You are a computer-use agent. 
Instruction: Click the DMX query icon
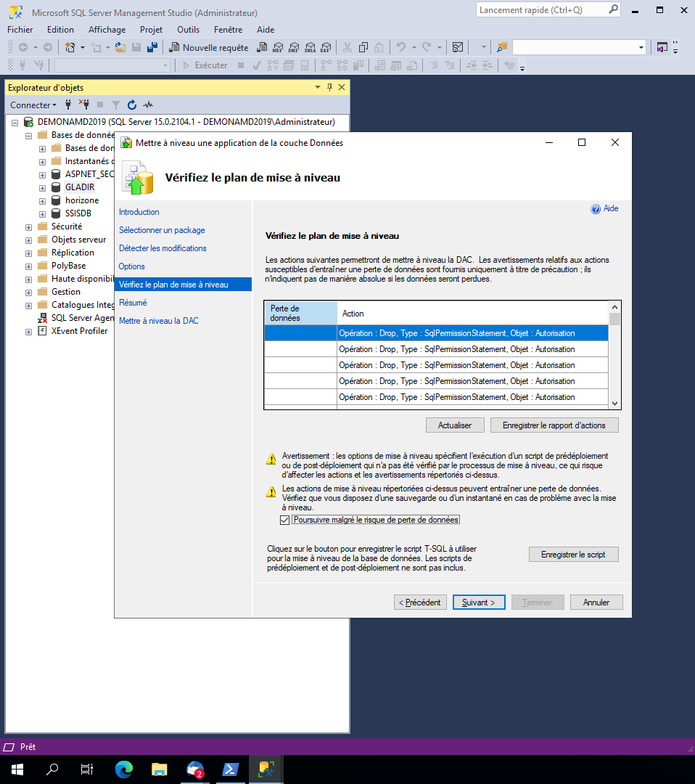[294, 47]
